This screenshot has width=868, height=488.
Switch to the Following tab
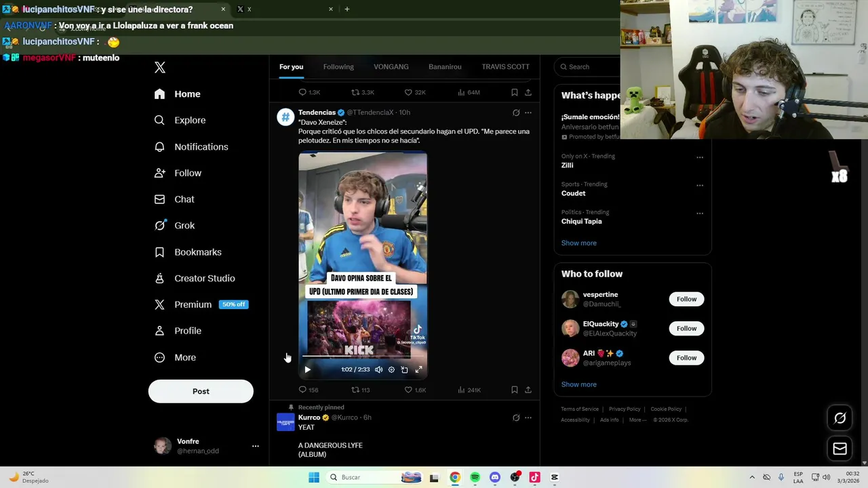coord(338,66)
